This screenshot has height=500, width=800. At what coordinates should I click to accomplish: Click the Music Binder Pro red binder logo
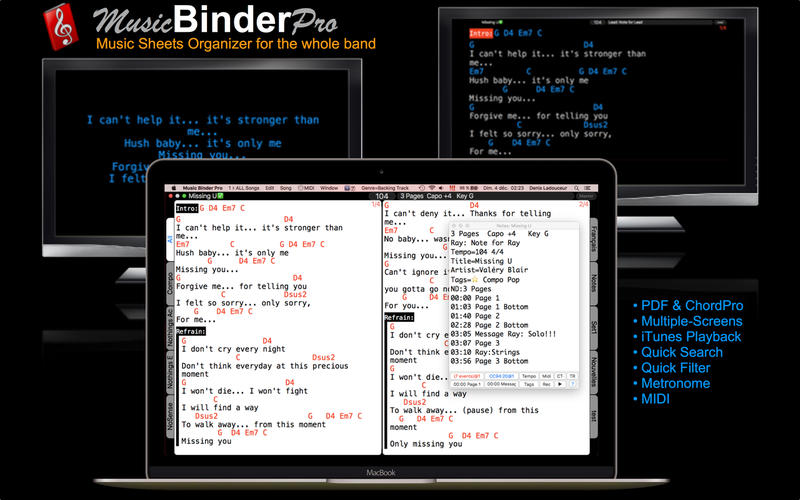(x=61, y=27)
